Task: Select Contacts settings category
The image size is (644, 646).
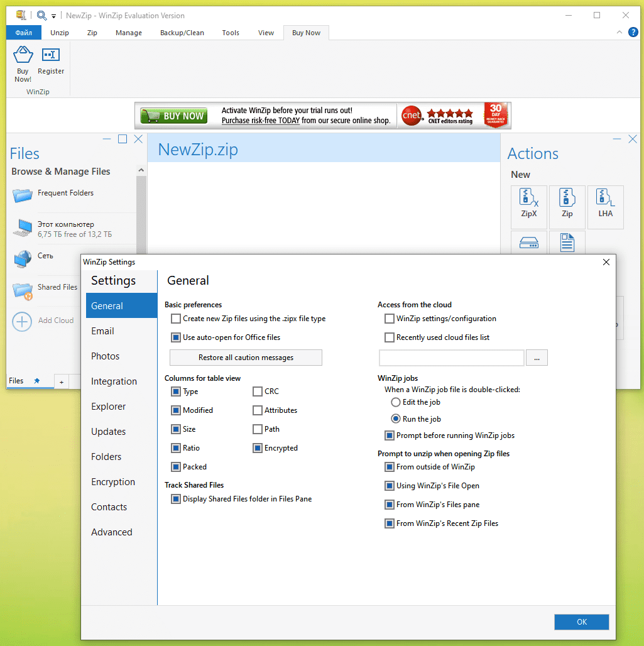Action: [121, 506]
